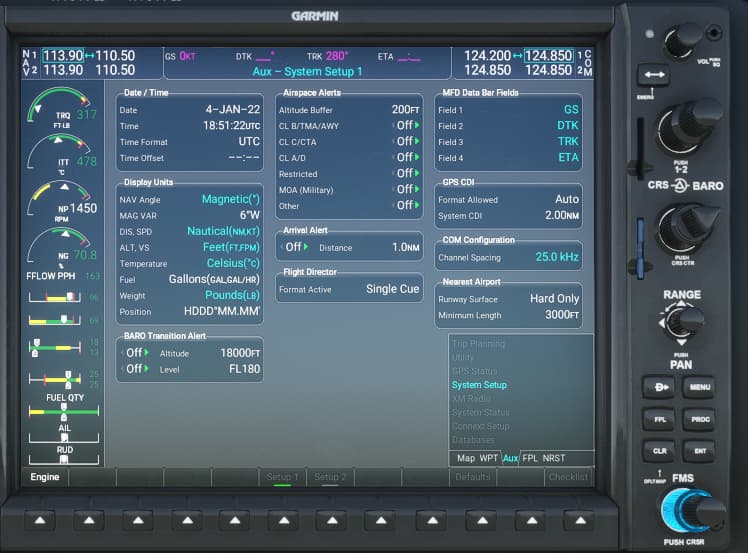Click the VOL push-squelch knob

pos(682,41)
